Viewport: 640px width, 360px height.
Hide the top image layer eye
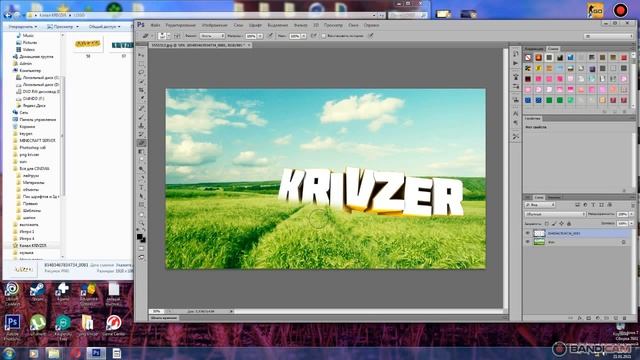527,233
